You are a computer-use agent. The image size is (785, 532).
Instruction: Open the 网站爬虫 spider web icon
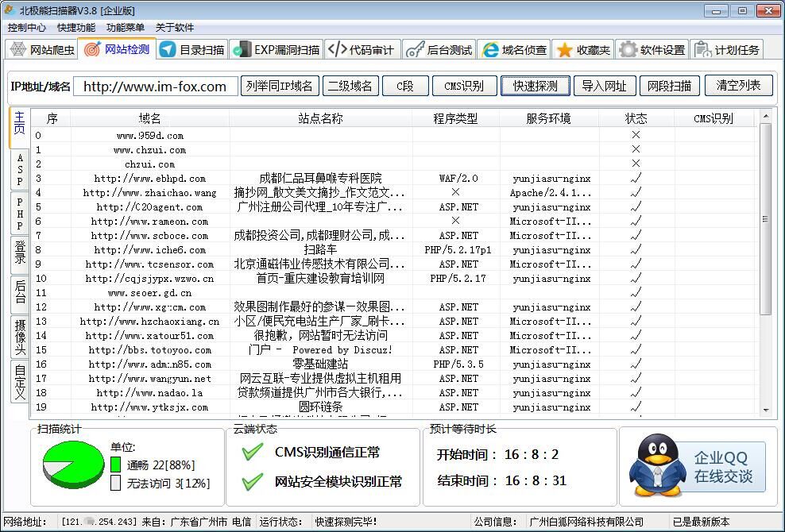[x=18, y=49]
